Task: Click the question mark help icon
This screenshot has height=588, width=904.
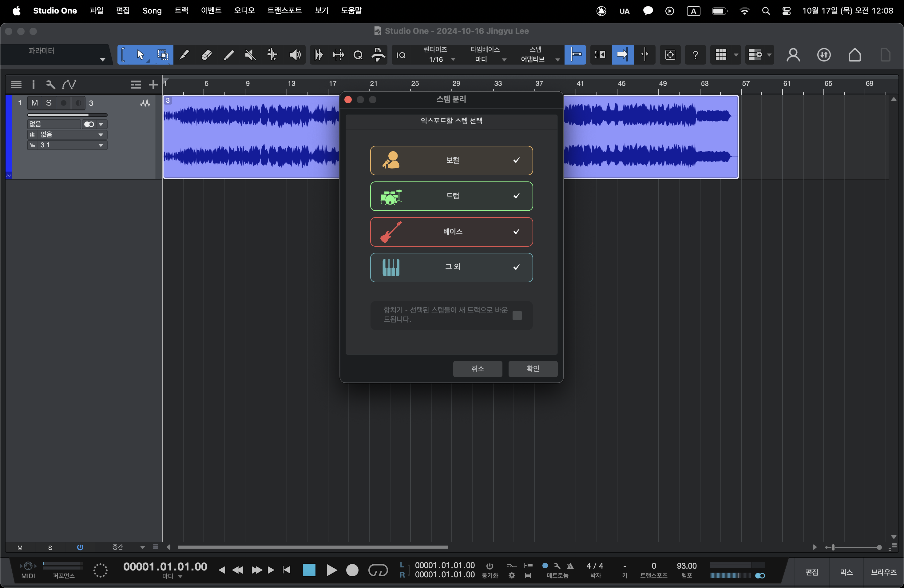Action: [695, 55]
